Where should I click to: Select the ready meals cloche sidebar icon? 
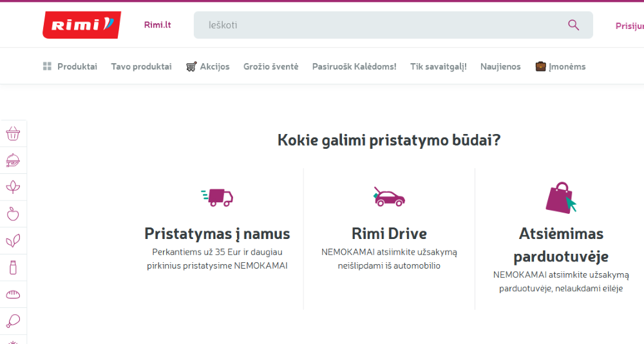(x=13, y=160)
